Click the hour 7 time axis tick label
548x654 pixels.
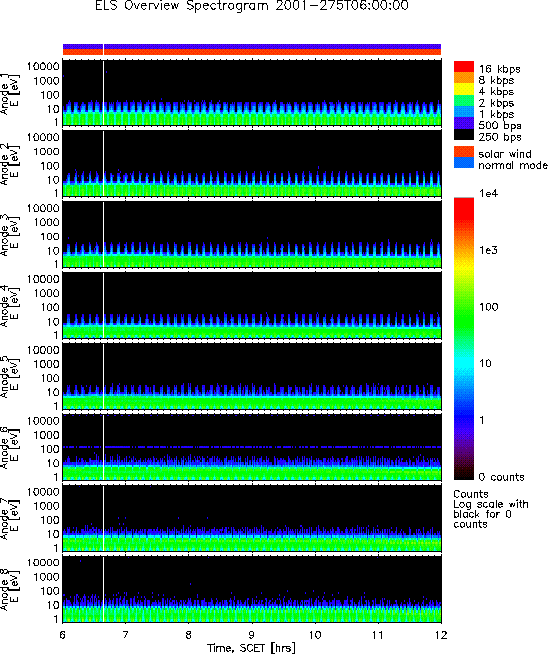click(x=126, y=635)
